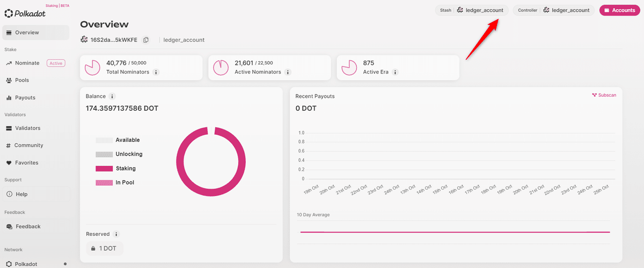Click the 10 Day Average line chart
This screenshot has width=644, height=268.
(x=455, y=232)
